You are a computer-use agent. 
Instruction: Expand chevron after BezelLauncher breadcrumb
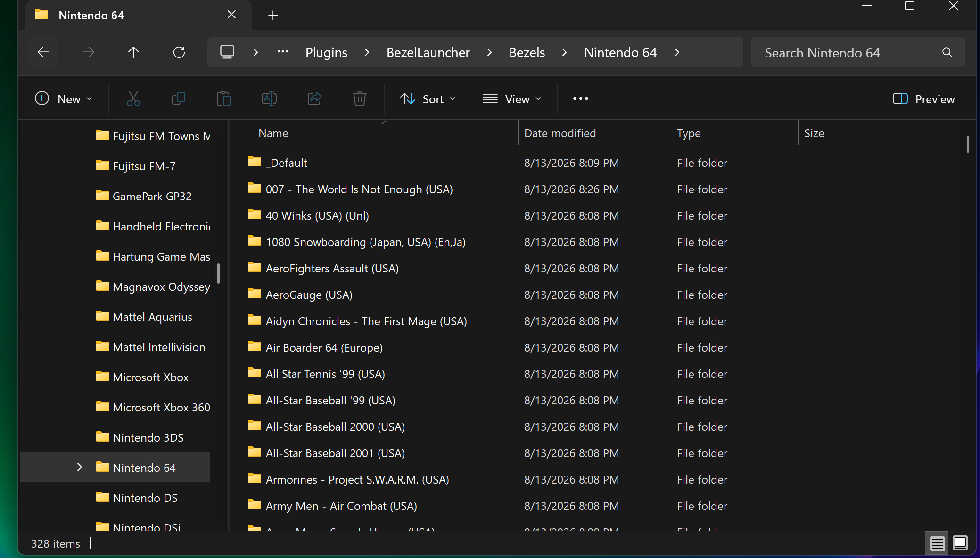click(x=489, y=52)
